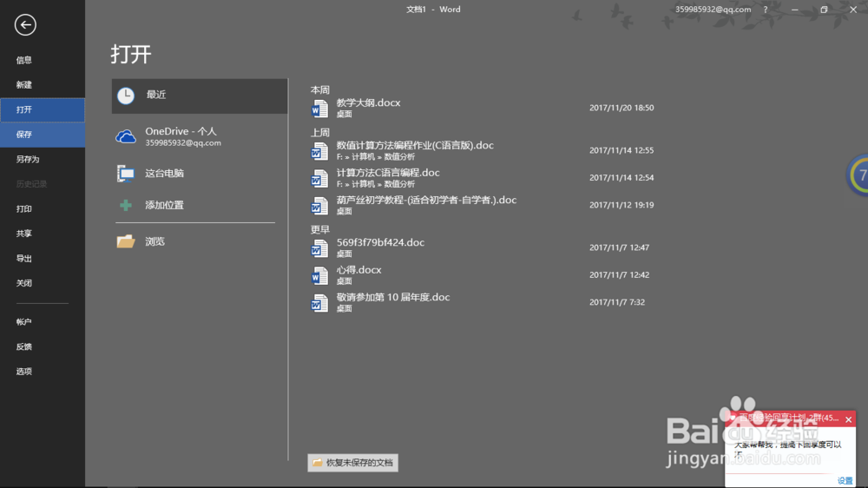Image resolution: width=868 pixels, height=488 pixels.
Task: Click the Word icon for 葫芦丝初学教程
Action: [319, 206]
